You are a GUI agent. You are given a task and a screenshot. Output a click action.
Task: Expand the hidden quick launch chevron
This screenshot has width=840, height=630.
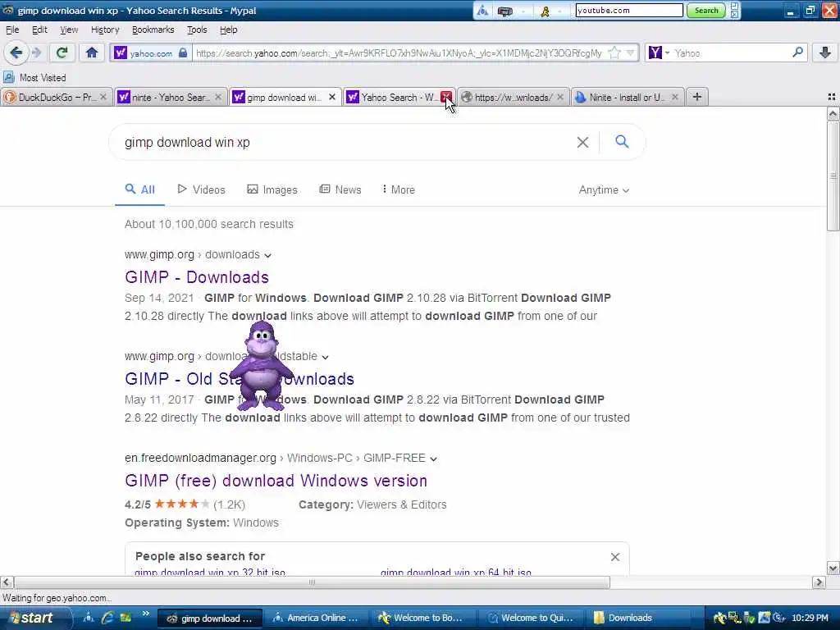pyautogui.click(x=145, y=614)
